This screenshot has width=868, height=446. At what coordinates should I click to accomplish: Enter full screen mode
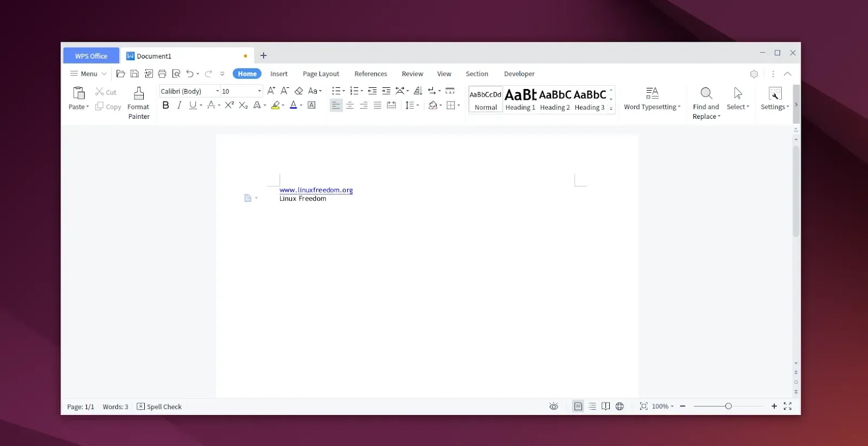788,406
